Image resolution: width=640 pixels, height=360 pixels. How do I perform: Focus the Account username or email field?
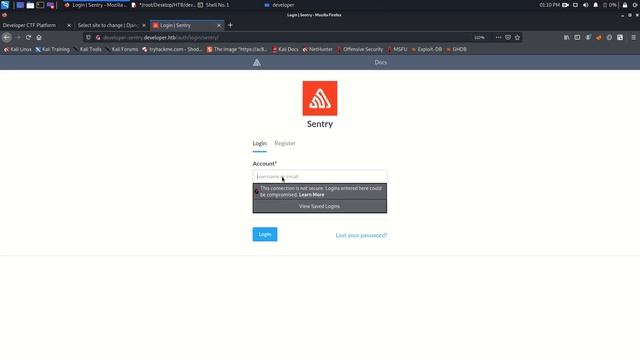(320, 176)
